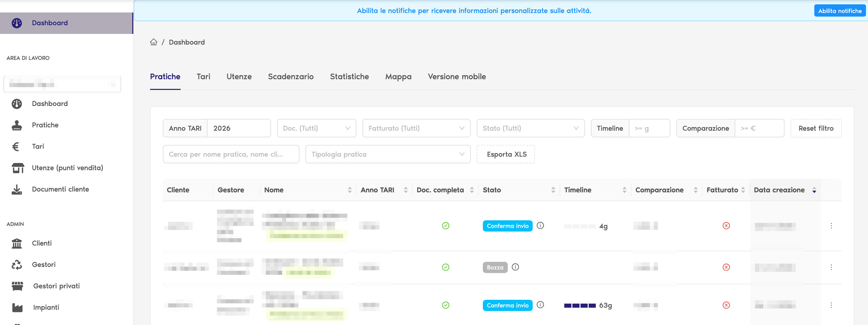Click the Bozza status badge

[495, 267]
